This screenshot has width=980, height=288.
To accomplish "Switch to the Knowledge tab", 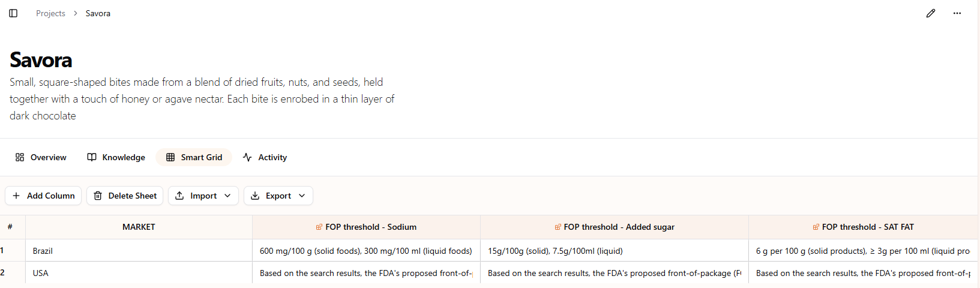I will pyautogui.click(x=116, y=157).
